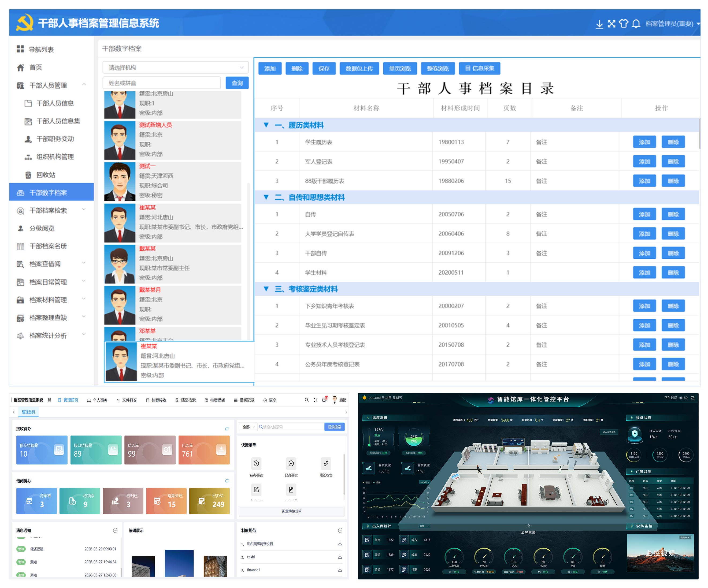The height and width of the screenshot is (588, 708).
Task: Open the 离线收集 shortcut icon
Action: (326, 464)
